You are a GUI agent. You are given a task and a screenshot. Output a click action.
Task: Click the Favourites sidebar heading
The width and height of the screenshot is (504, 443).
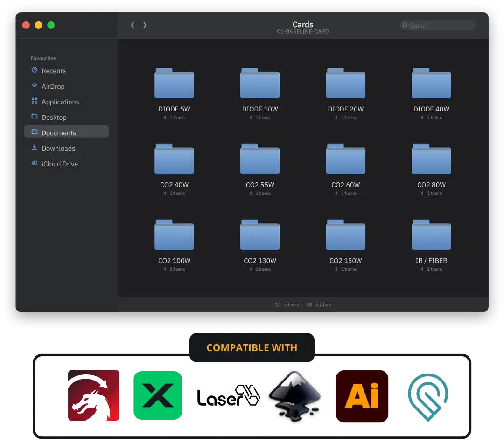click(x=43, y=58)
